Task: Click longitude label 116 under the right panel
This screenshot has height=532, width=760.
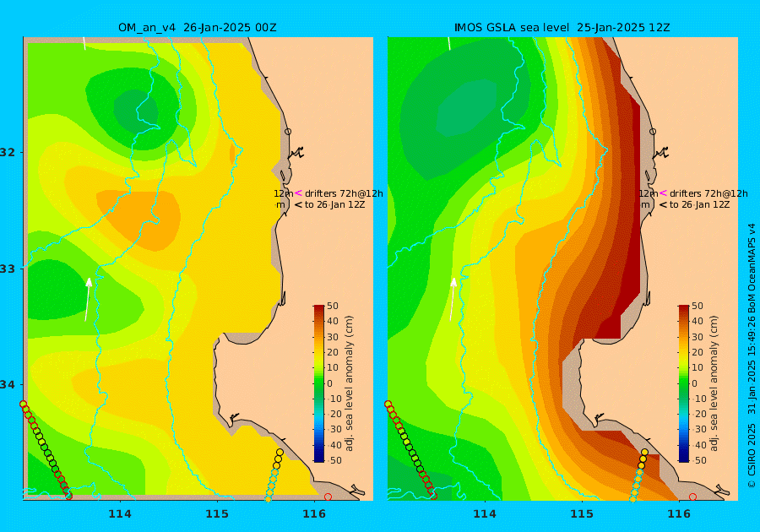Action: click(x=679, y=514)
